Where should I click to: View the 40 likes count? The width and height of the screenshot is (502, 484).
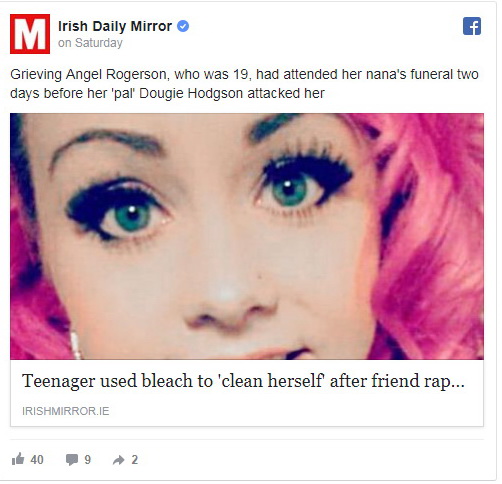pos(37,460)
